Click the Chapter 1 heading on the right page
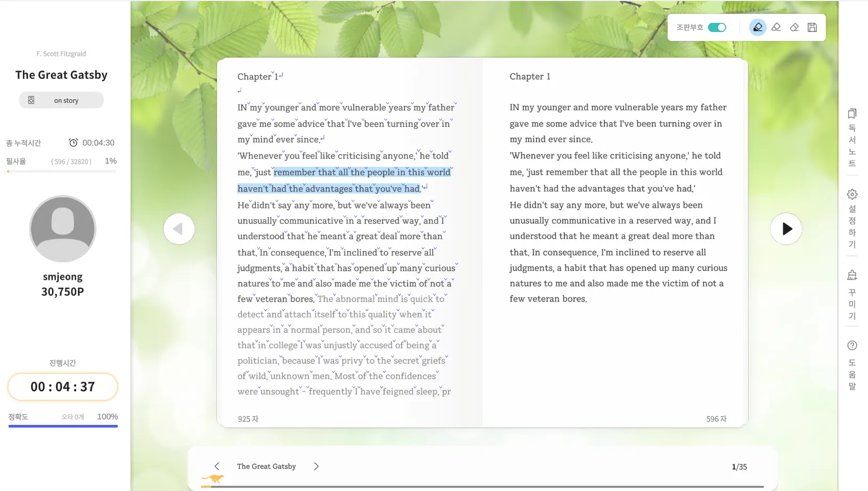The width and height of the screenshot is (868, 491). pyautogui.click(x=530, y=76)
